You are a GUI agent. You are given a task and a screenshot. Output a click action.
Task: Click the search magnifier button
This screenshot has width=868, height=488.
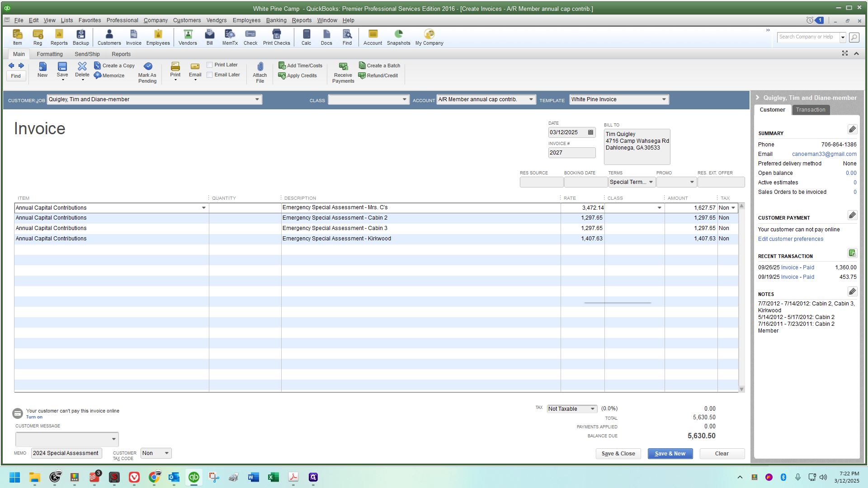(854, 38)
